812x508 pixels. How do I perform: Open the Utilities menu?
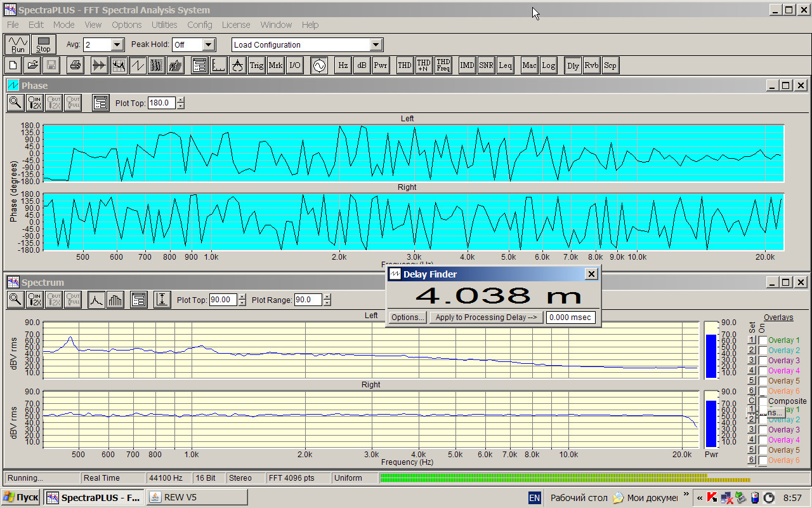pos(164,25)
